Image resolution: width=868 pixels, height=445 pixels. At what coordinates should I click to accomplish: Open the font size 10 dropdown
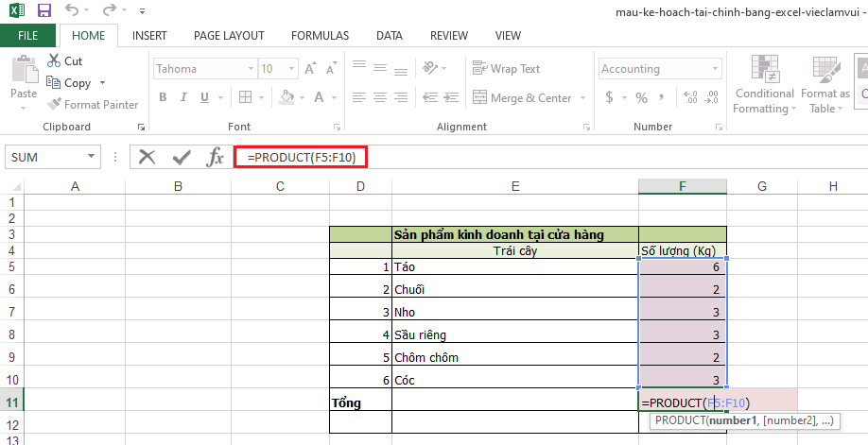[x=292, y=69]
